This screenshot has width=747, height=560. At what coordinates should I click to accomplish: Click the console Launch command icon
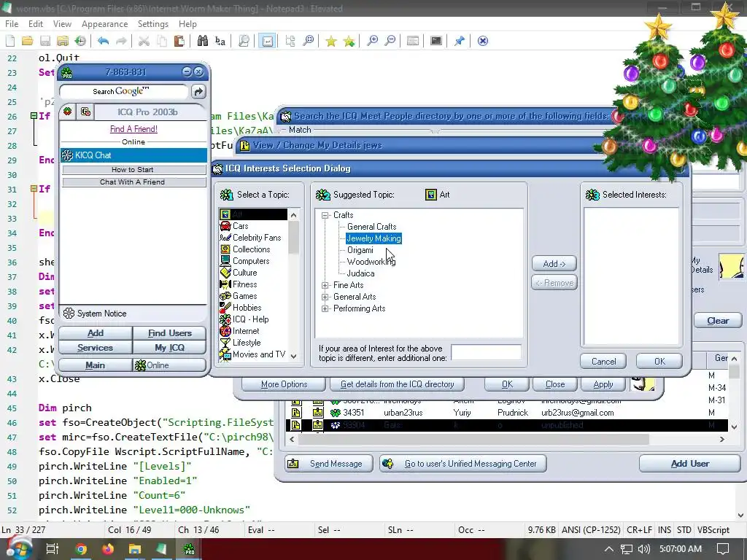tap(436, 41)
